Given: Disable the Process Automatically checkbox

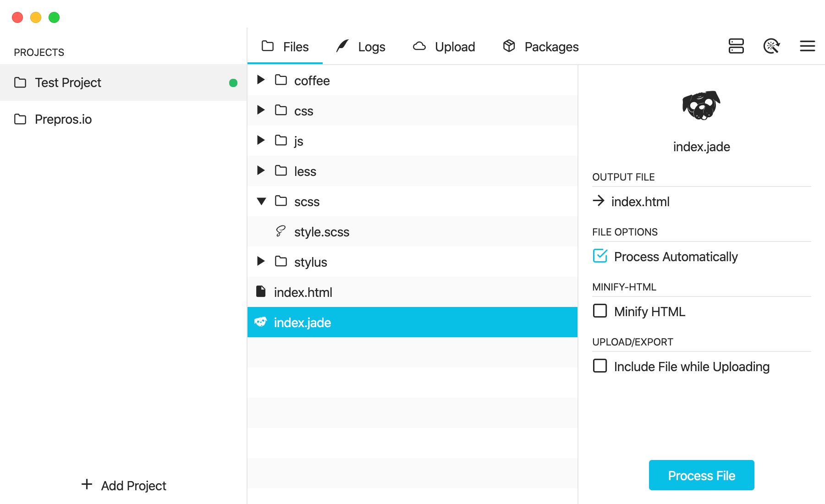Looking at the screenshot, I should [x=600, y=256].
